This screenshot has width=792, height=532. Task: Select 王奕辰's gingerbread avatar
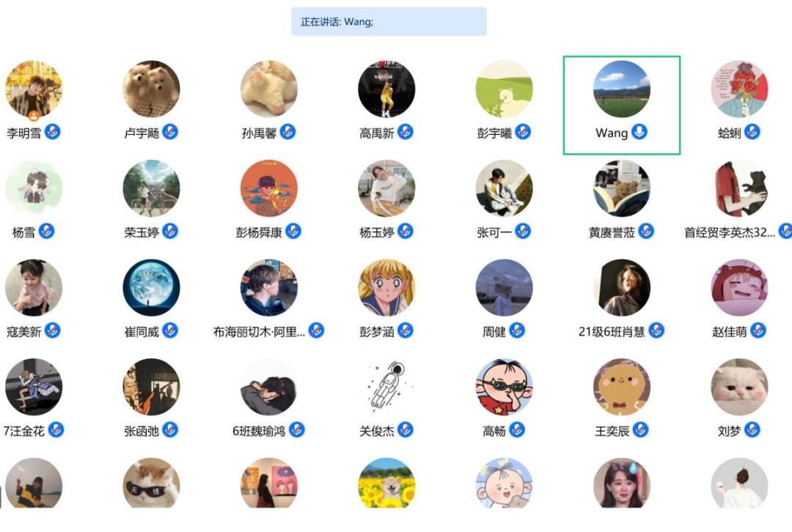tap(622, 387)
